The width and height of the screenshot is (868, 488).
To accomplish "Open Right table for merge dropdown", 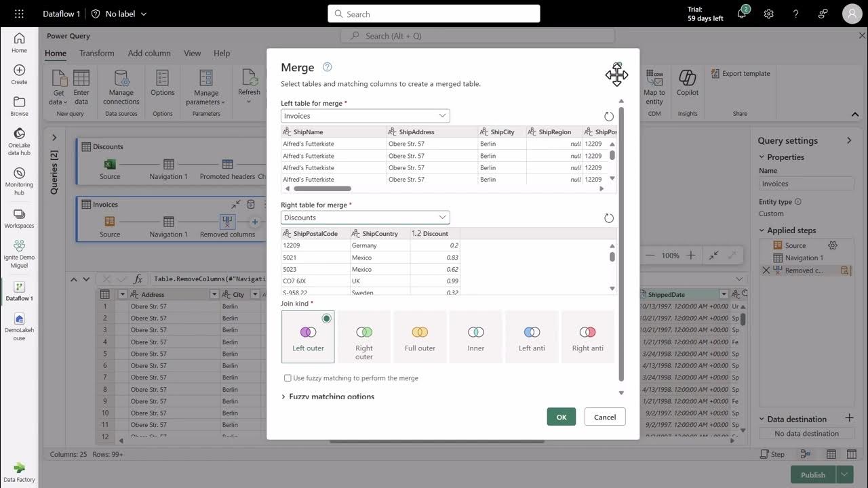I will pyautogui.click(x=366, y=218).
